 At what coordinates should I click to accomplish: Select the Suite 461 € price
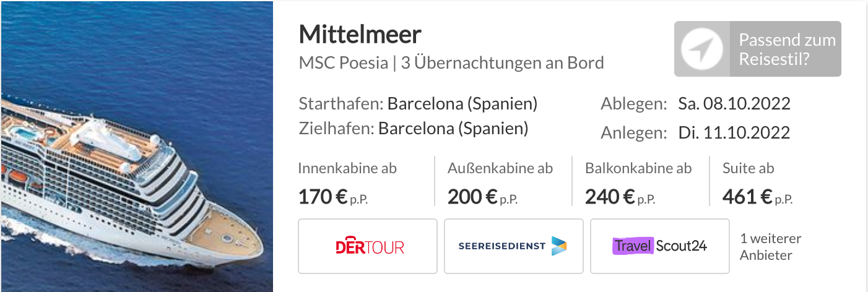758,197
